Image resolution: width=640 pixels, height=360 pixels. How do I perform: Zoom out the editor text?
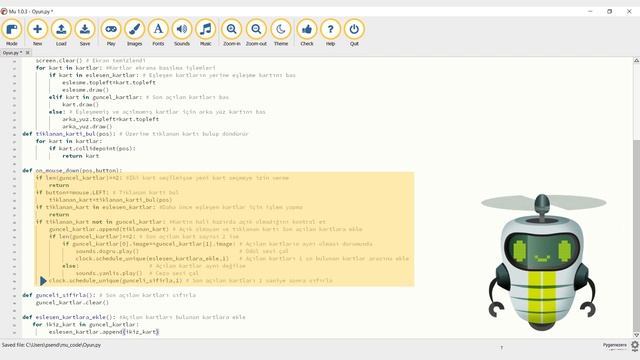click(256, 33)
